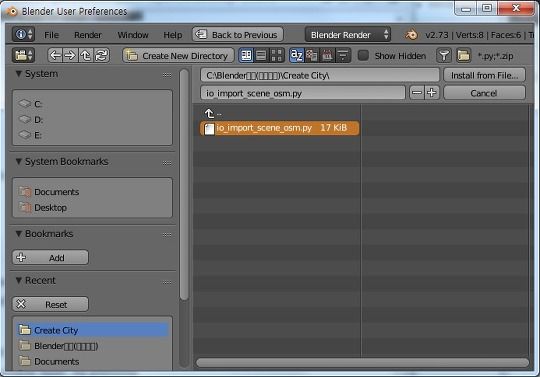The width and height of the screenshot is (540, 377).
Task: Open Desktop system bookmark
Action: click(x=92, y=208)
